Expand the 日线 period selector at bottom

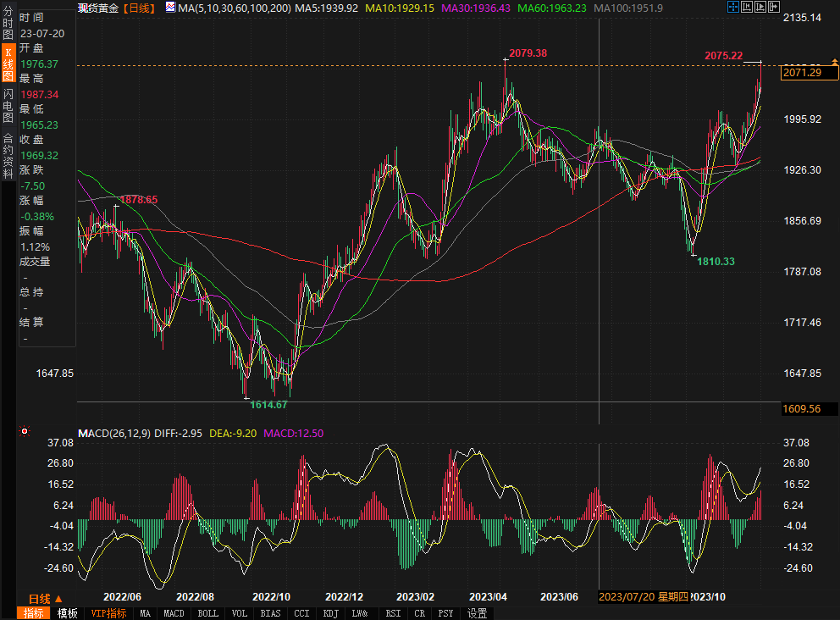[44, 599]
